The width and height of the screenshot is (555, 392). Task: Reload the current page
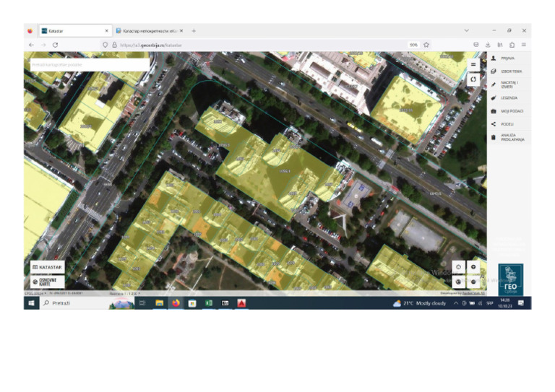pyautogui.click(x=55, y=45)
